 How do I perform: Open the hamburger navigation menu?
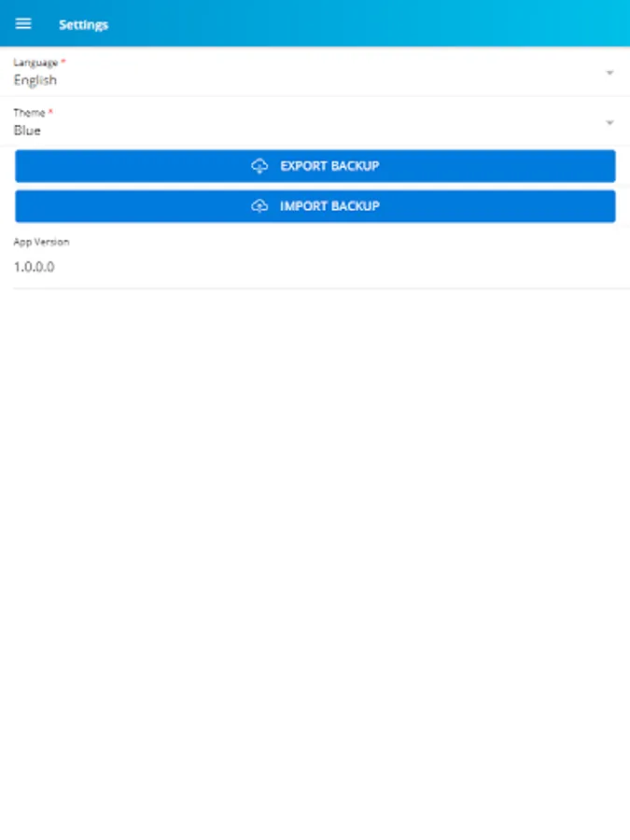pos(23,23)
